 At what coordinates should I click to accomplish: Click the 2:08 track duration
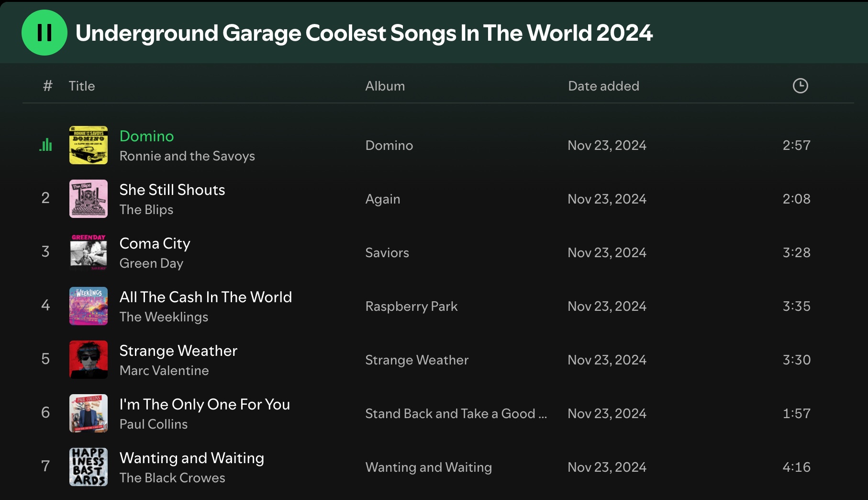click(x=796, y=199)
